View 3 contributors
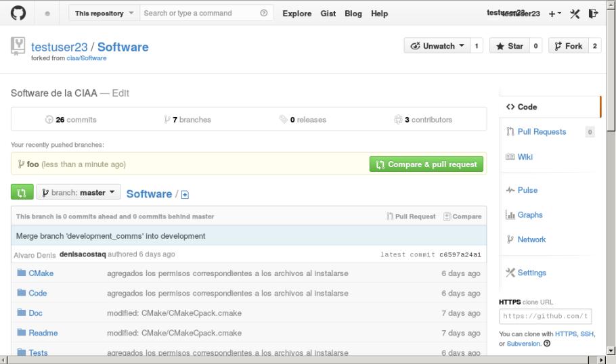This screenshot has height=364, width=616. (x=422, y=119)
